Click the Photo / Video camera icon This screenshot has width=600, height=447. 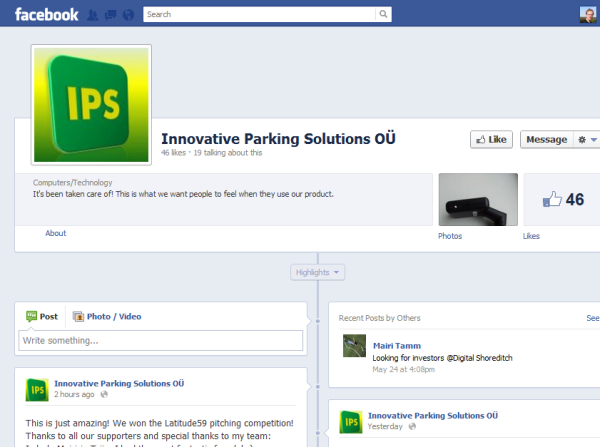78,316
